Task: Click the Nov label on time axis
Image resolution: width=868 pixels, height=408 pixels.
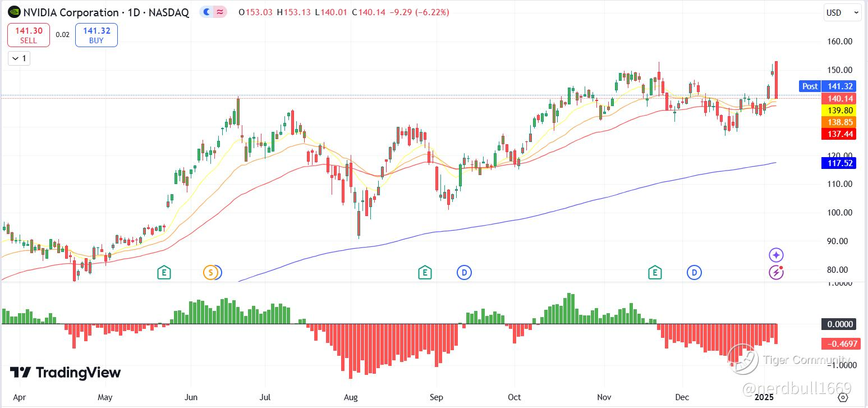Action: click(x=604, y=397)
